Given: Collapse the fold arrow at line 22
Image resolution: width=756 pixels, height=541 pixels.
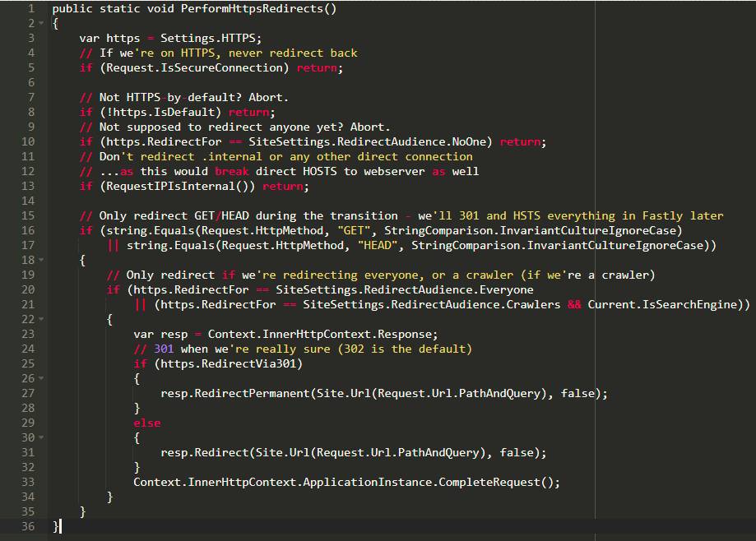Looking at the screenshot, I should [x=41, y=319].
